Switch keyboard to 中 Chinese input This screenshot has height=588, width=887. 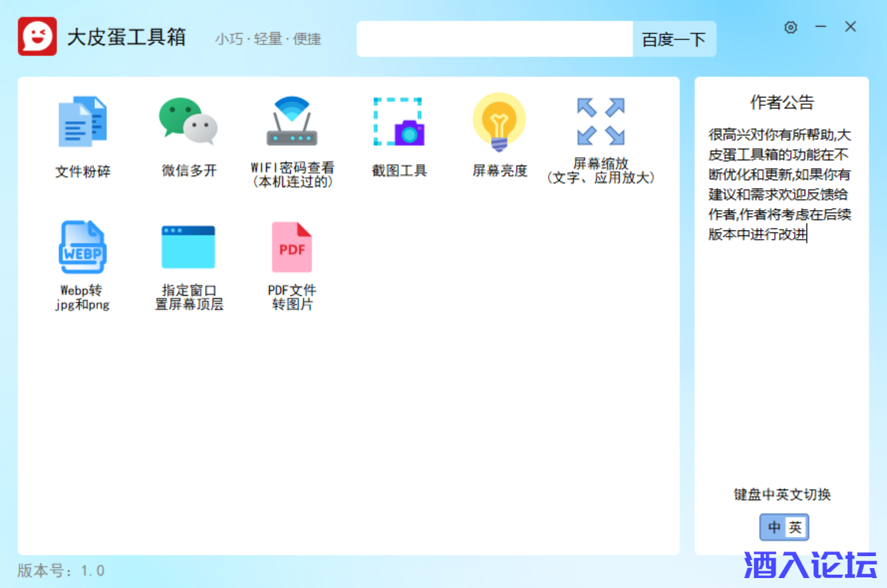pos(774,528)
